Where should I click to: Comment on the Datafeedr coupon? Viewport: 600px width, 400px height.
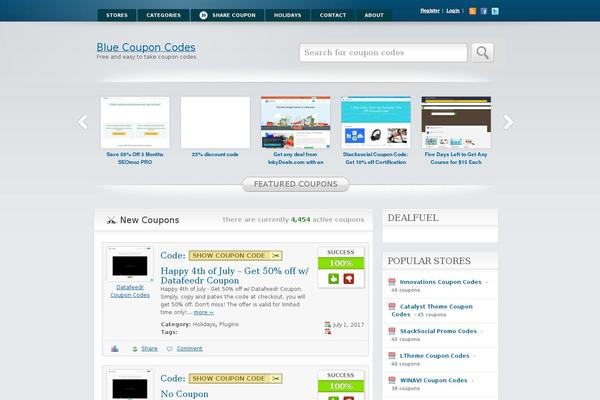click(189, 349)
